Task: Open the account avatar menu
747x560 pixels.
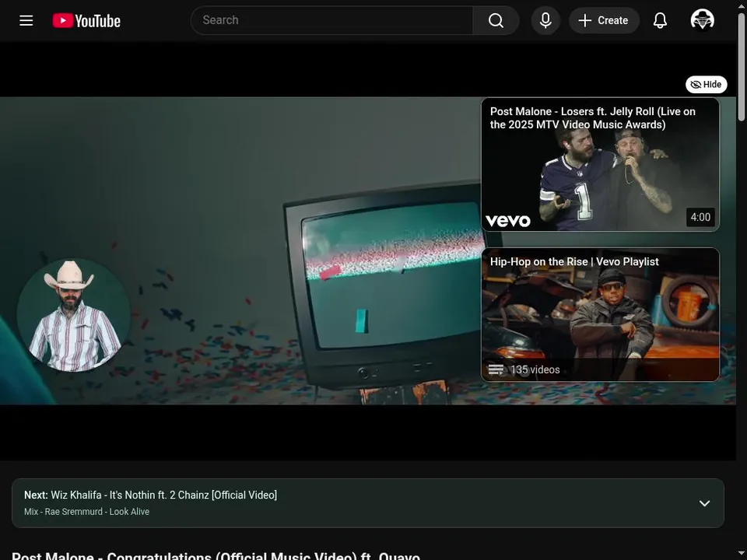Action: click(702, 20)
